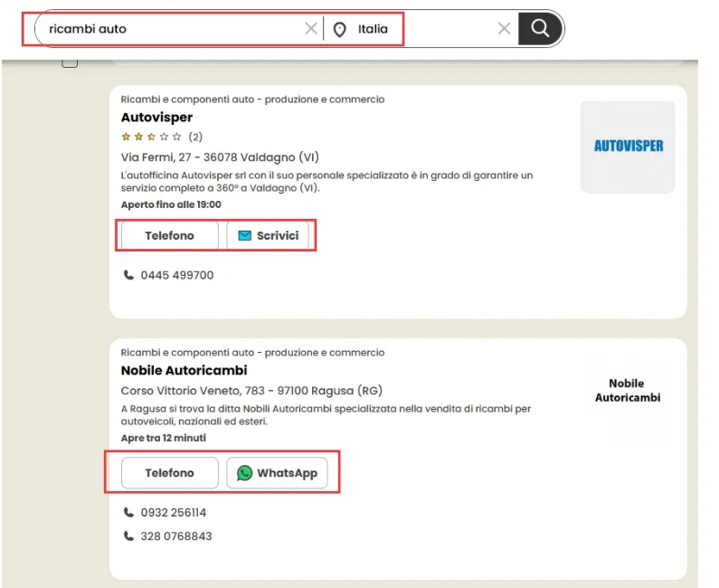Open the Nobile Autoricambi listing title
The height and width of the screenshot is (588, 719).
[x=184, y=370]
